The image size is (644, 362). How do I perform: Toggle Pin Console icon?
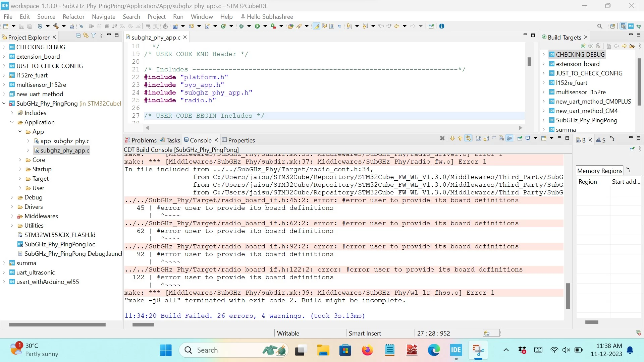pos(520,138)
